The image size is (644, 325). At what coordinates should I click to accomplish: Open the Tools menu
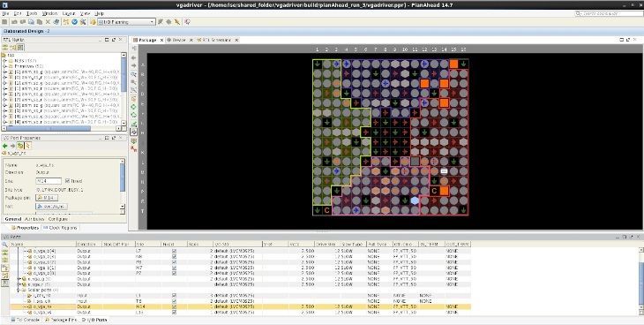[32, 13]
